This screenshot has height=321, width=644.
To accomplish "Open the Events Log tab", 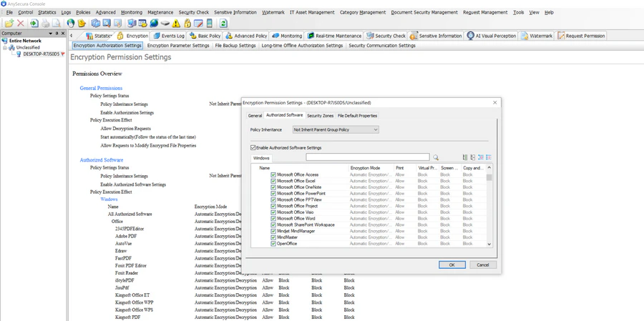I will pos(168,36).
